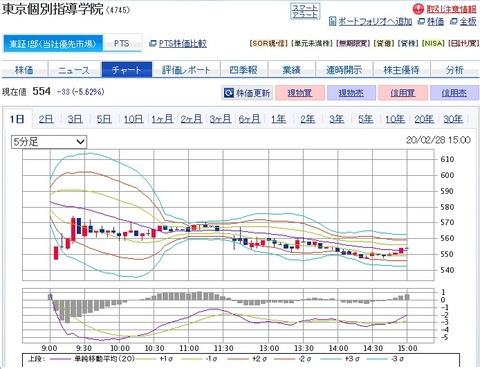Click the current price value 554

[42, 91]
